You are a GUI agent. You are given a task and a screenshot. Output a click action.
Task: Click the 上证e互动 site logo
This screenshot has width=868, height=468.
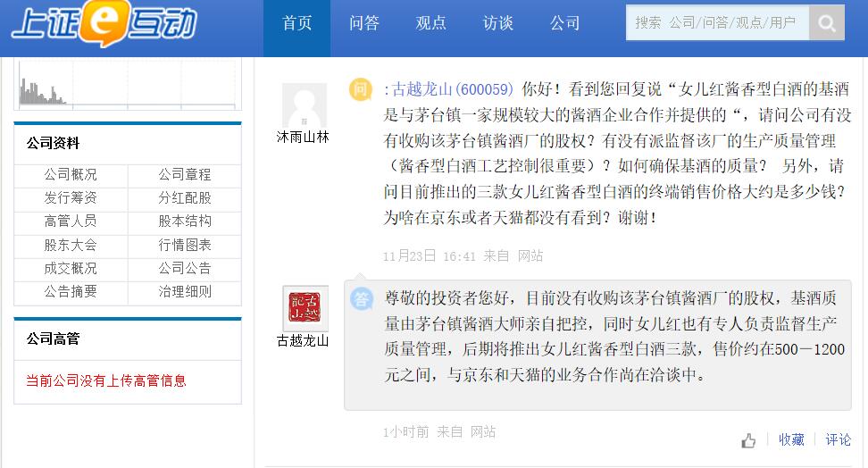(103, 24)
